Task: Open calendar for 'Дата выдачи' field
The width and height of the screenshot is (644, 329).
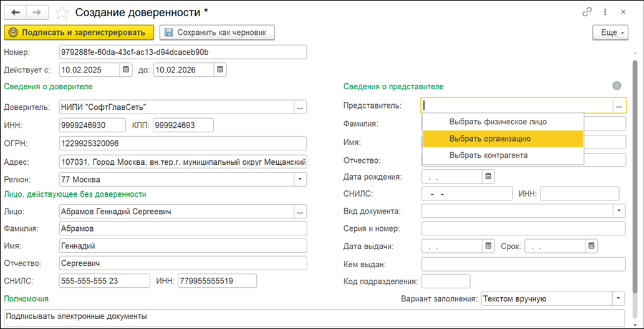Action: [x=489, y=245]
